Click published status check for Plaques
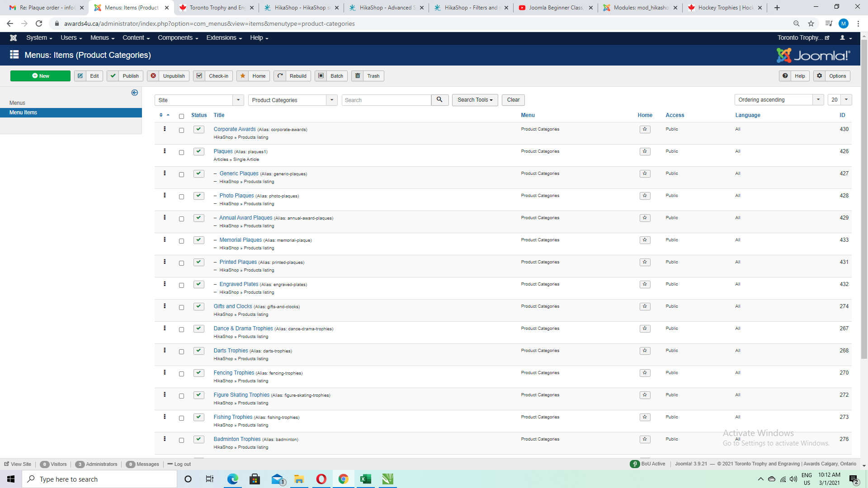 tap(198, 152)
